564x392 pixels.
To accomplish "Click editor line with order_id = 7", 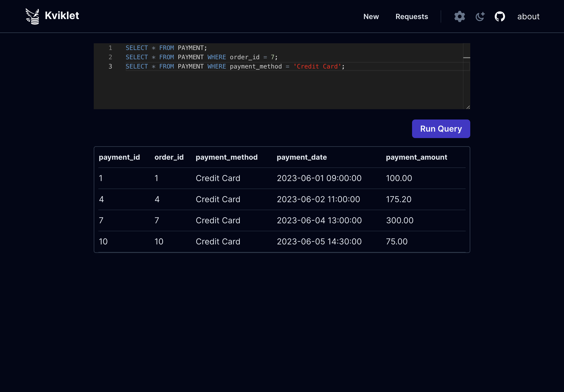I will 201,57.
